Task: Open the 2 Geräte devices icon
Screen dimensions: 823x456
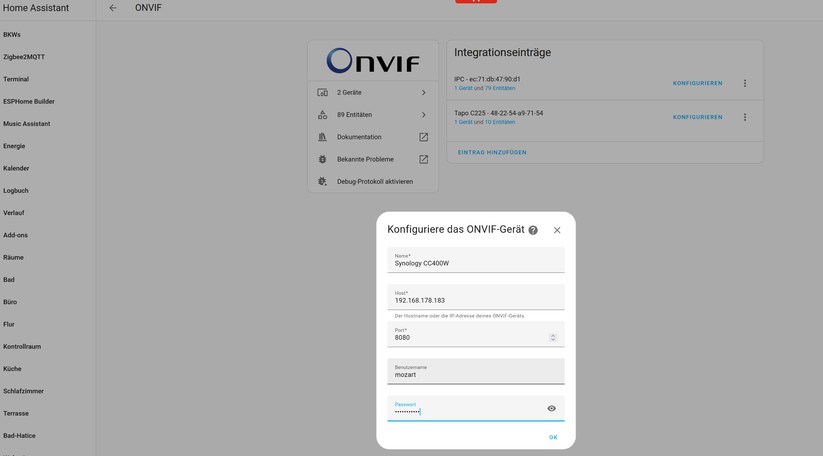Action: [x=322, y=92]
